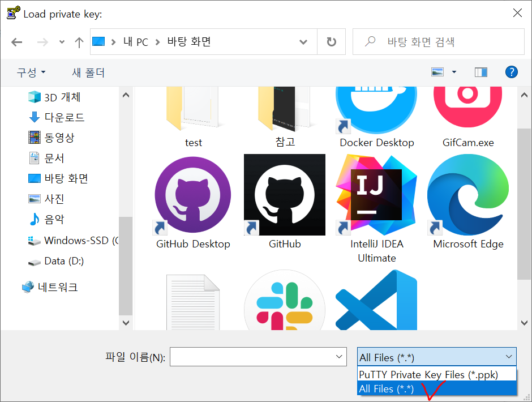
Task: Toggle the preview pane
Action: coord(480,72)
